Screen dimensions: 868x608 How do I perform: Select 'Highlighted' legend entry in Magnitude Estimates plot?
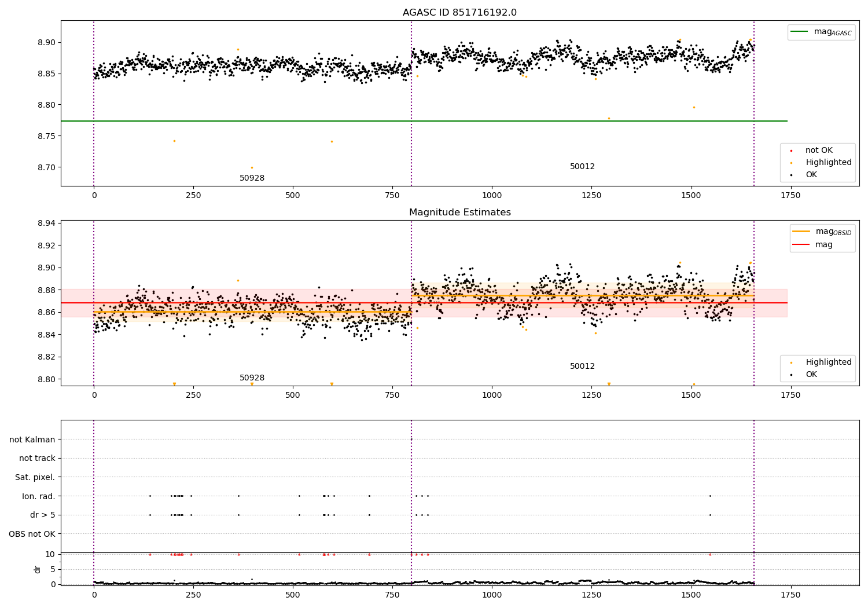click(829, 362)
